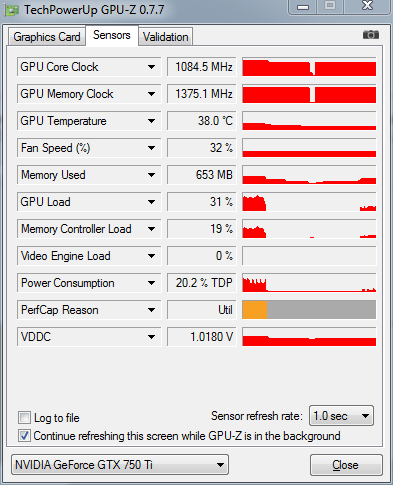Enable the Log to file checkbox

point(24,417)
